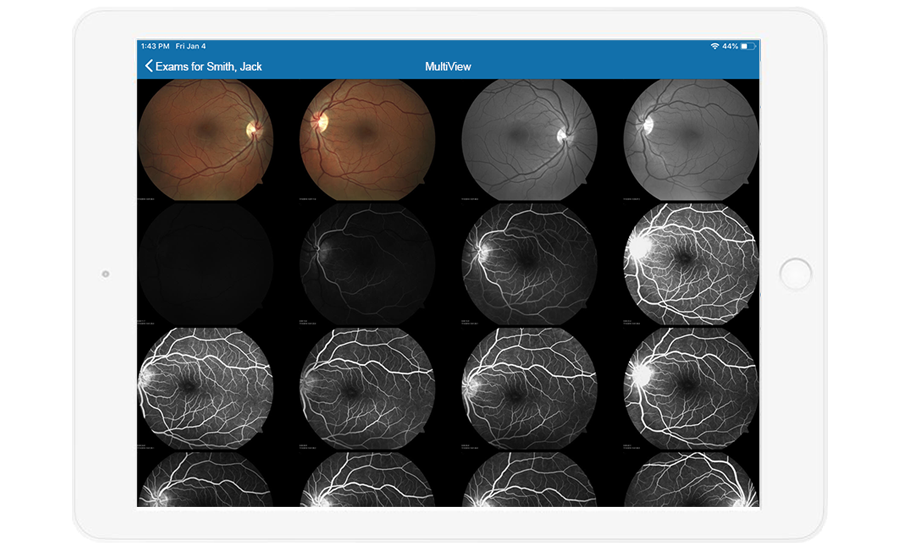
Task: Go back to Exams for Smith, Jack
Action: point(203,67)
